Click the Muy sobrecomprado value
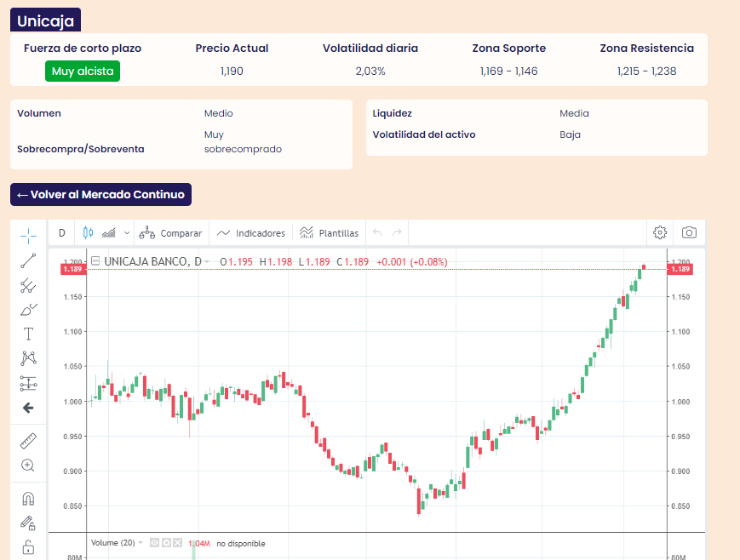This screenshot has height=560, width=740. (243, 142)
